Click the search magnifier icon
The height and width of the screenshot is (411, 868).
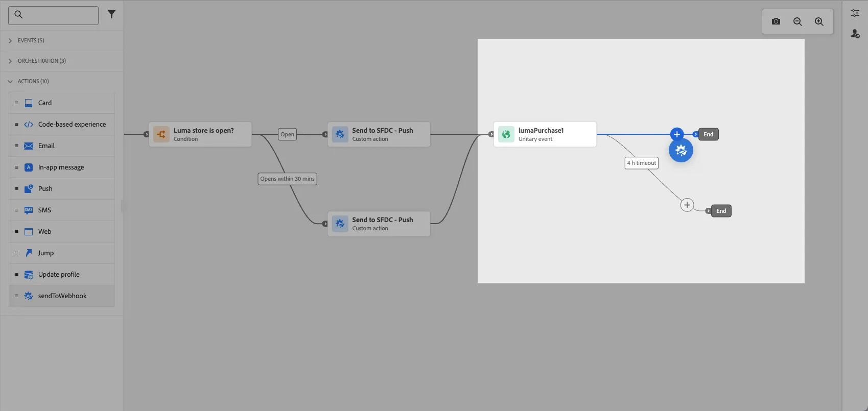[x=18, y=14]
